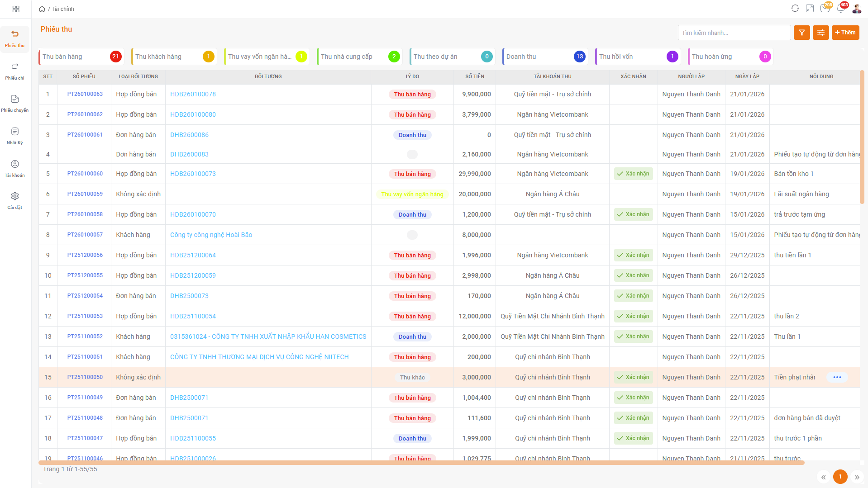Open receipt link PT260100063
The width and height of the screenshot is (868, 488).
tap(85, 94)
